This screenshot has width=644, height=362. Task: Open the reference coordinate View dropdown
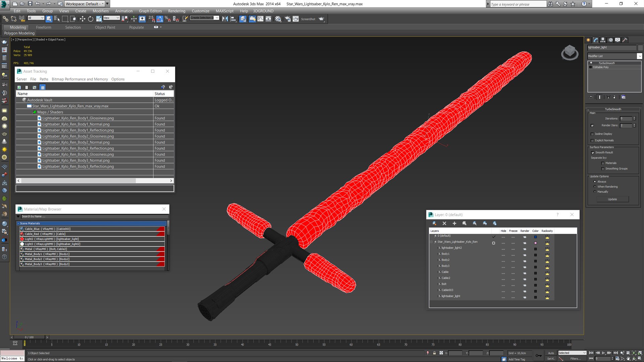pos(111,18)
